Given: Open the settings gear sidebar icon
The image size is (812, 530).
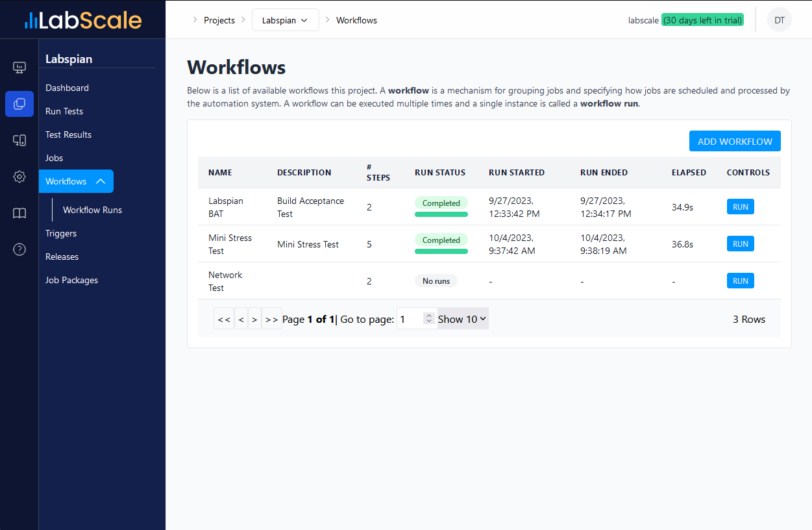Looking at the screenshot, I should coord(19,177).
